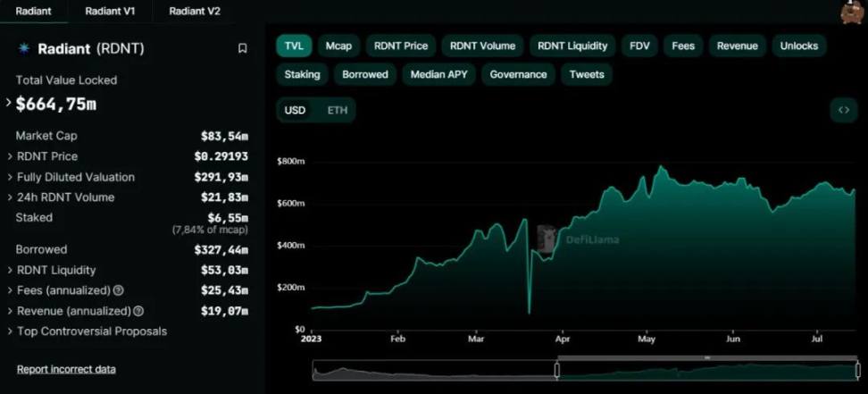Click the $291,93m fully diluted value
868x394 pixels.
(x=221, y=177)
